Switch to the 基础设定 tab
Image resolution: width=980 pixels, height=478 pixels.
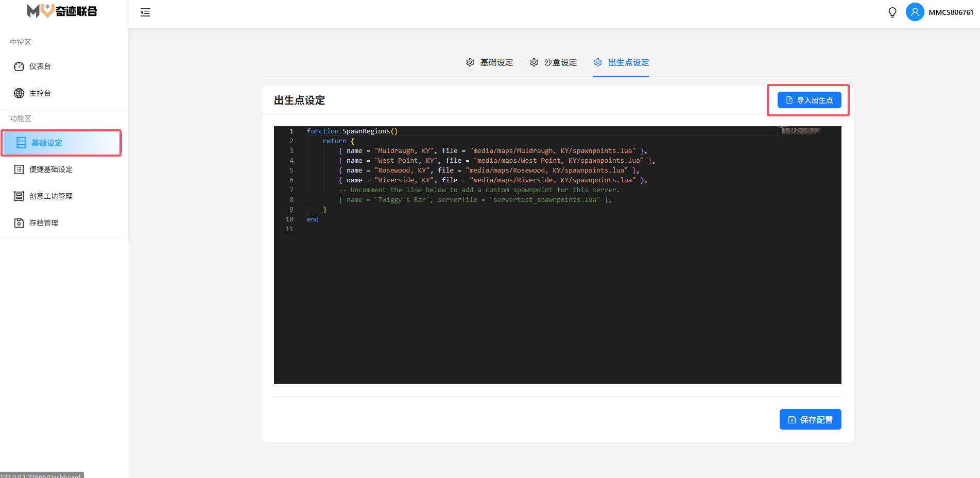490,62
